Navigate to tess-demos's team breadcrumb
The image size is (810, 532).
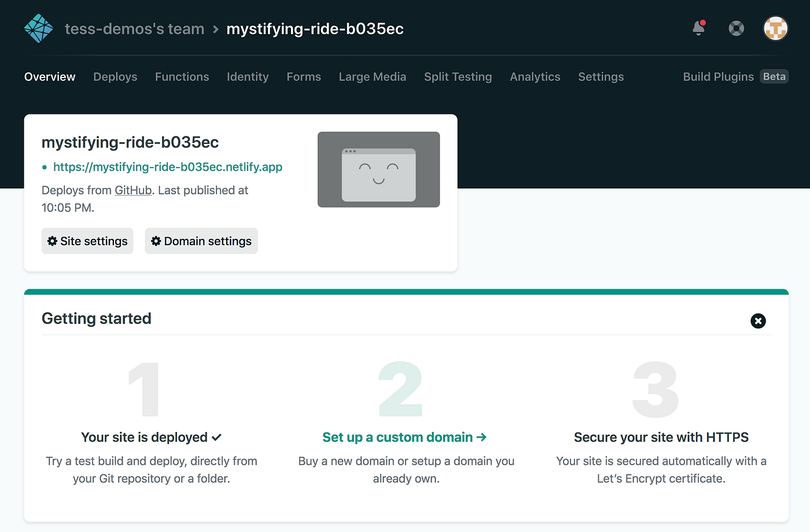[x=134, y=28]
